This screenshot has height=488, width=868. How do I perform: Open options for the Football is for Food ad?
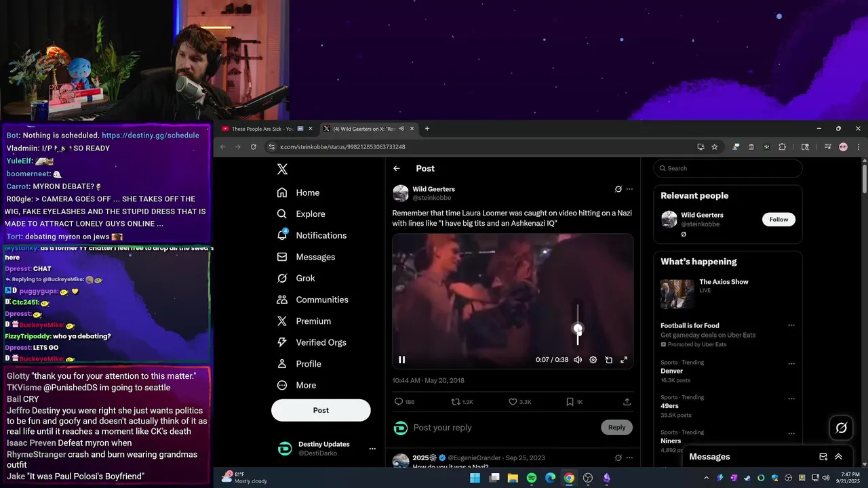[x=791, y=325]
